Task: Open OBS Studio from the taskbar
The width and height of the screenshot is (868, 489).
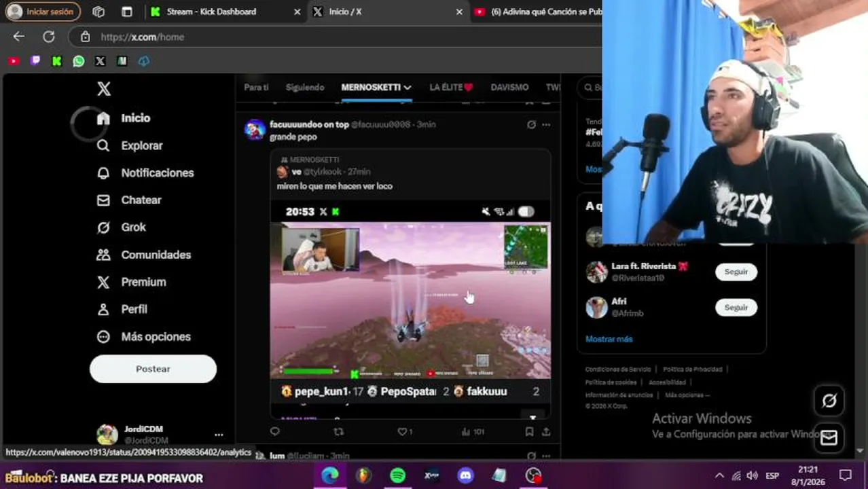Action: tap(533, 476)
